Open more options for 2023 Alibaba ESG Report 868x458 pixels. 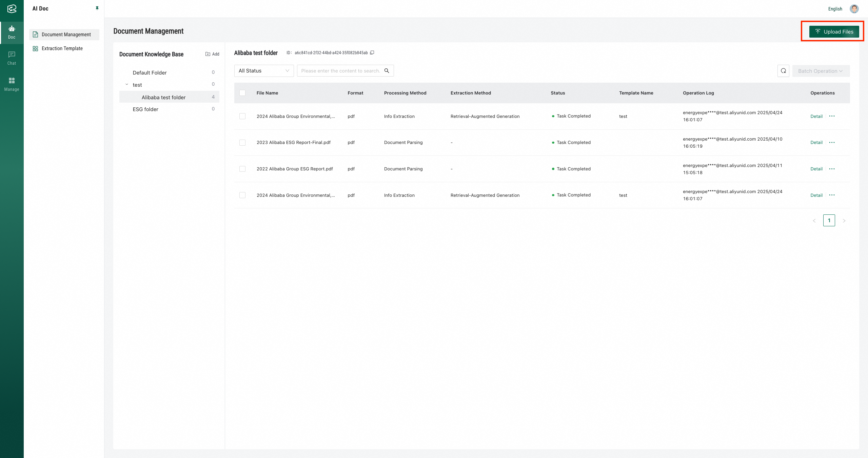pos(832,143)
